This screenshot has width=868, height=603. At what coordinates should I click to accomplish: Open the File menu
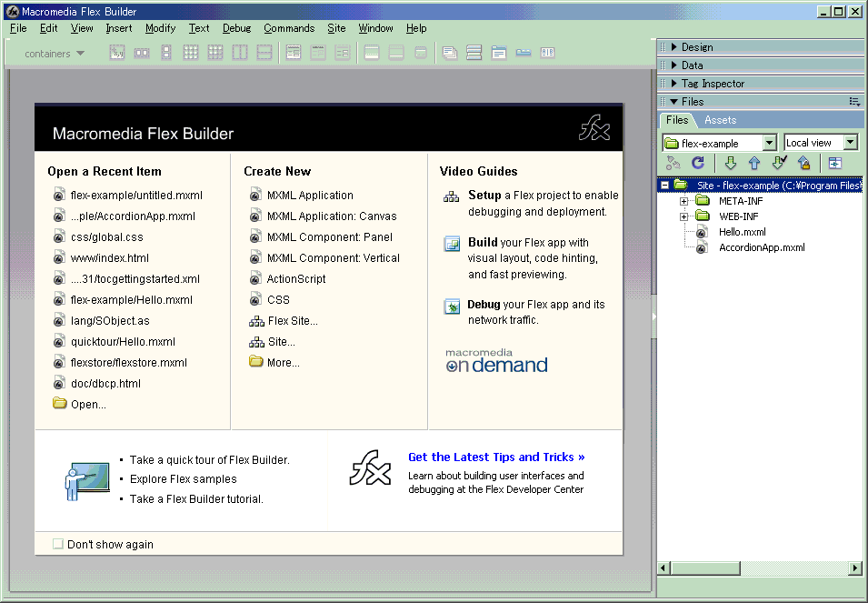[18, 28]
